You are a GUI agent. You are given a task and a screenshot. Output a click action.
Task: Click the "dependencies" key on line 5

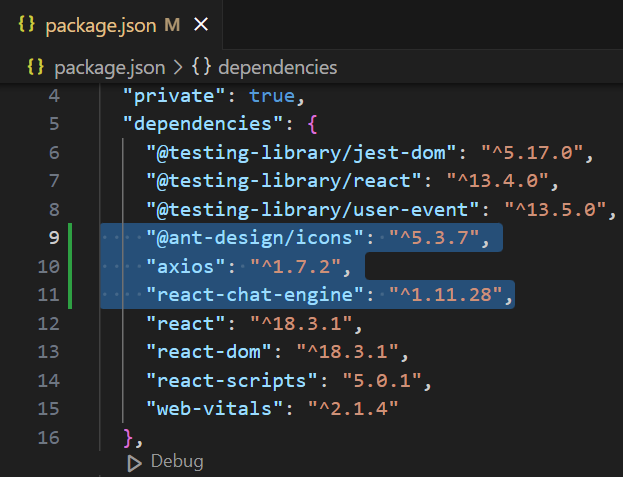(203, 124)
